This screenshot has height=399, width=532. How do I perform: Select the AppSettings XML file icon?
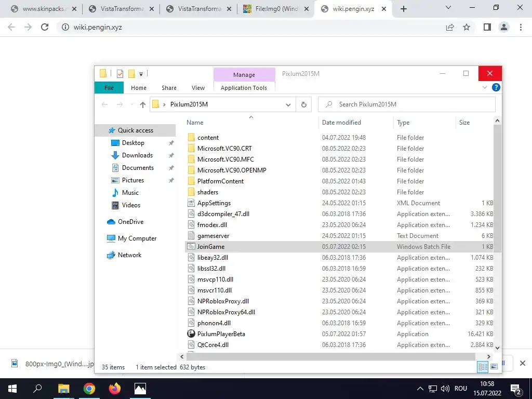point(191,203)
